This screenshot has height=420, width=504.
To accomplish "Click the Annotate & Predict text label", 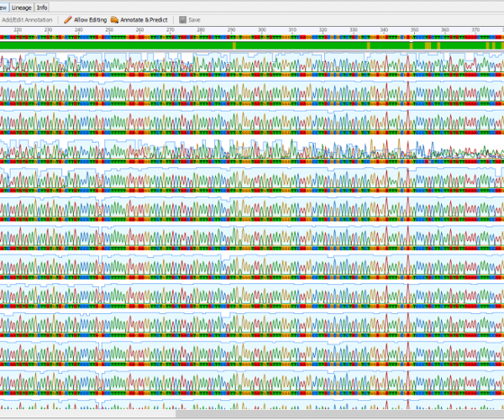I will [146, 19].
